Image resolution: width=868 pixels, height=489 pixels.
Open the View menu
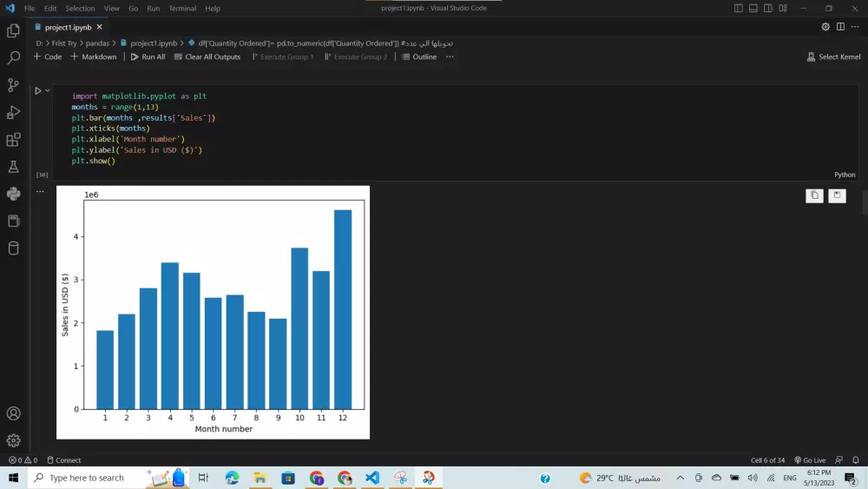tap(112, 9)
